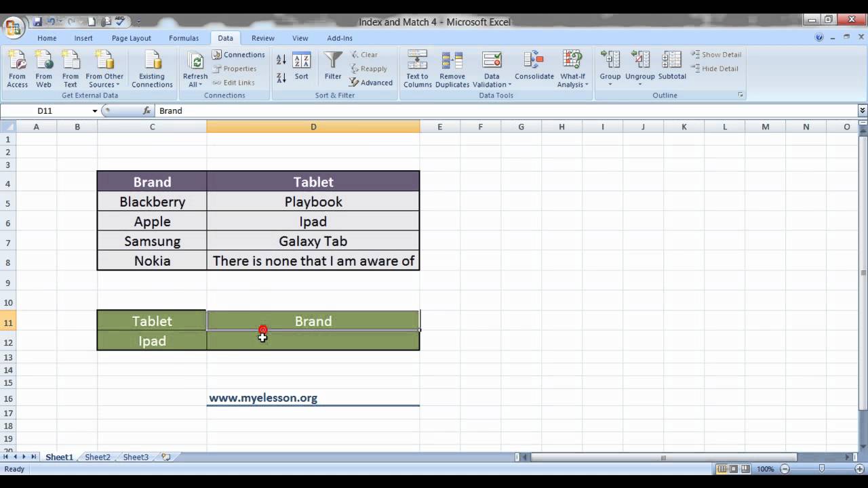Open What-If Analysis dropdown
This screenshot has height=488, width=868.
pos(573,69)
